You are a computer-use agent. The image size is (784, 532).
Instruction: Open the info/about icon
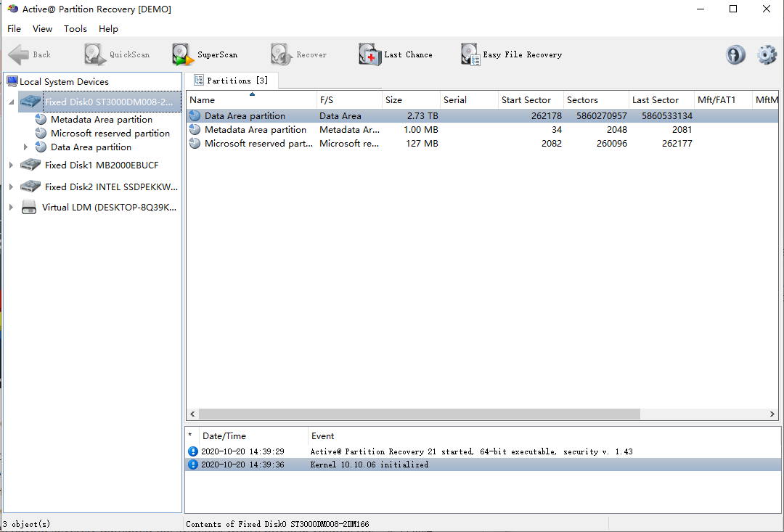click(735, 54)
